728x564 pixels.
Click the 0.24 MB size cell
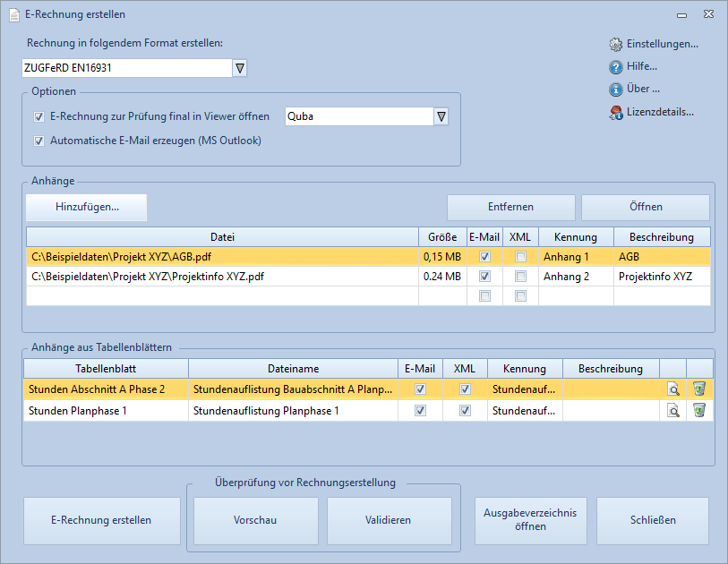(x=442, y=277)
